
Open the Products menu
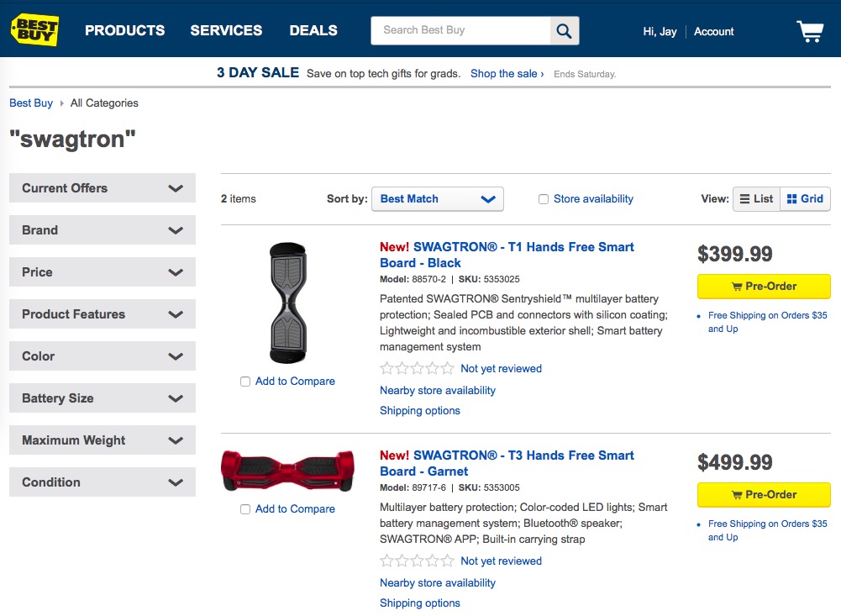(124, 30)
